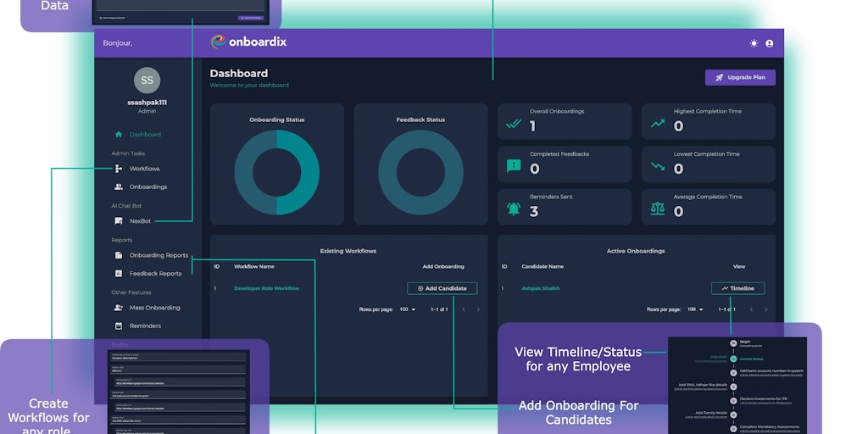This screenshot has width=868, height=434.
Task: Open rows per page dropdown in Existing Workflows
Action: click(408, 309)
